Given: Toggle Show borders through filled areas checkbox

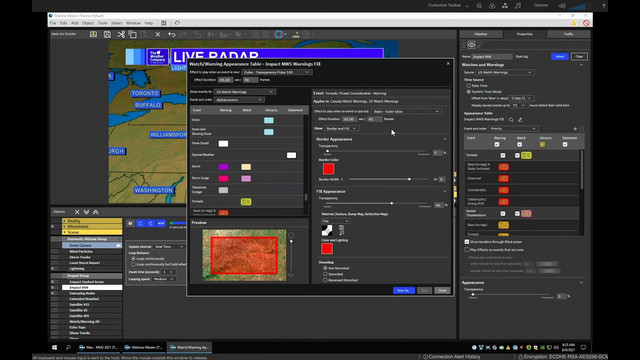Looking at the screenshot, I should pyautogui.click(x=467, y=242).
